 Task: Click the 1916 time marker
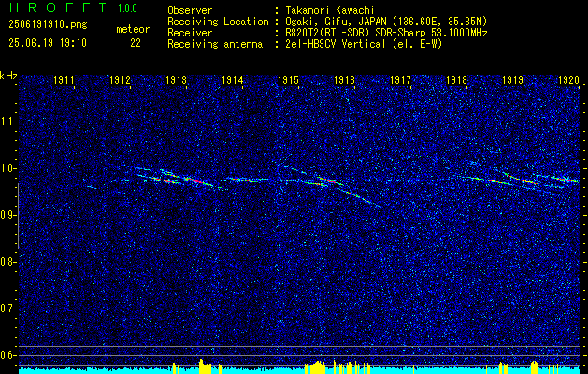tap(344, 80)
